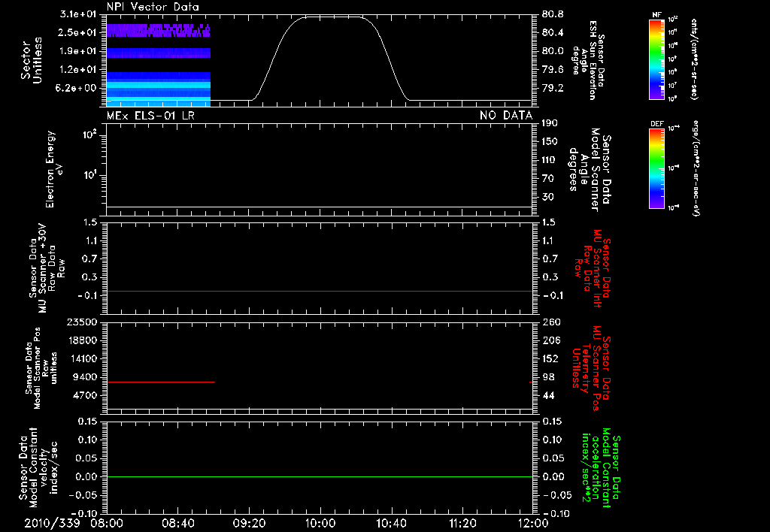Click the "NF" label above the color bar
The width and height of the screenshot is (770, 532).
(x=656, y=15)
